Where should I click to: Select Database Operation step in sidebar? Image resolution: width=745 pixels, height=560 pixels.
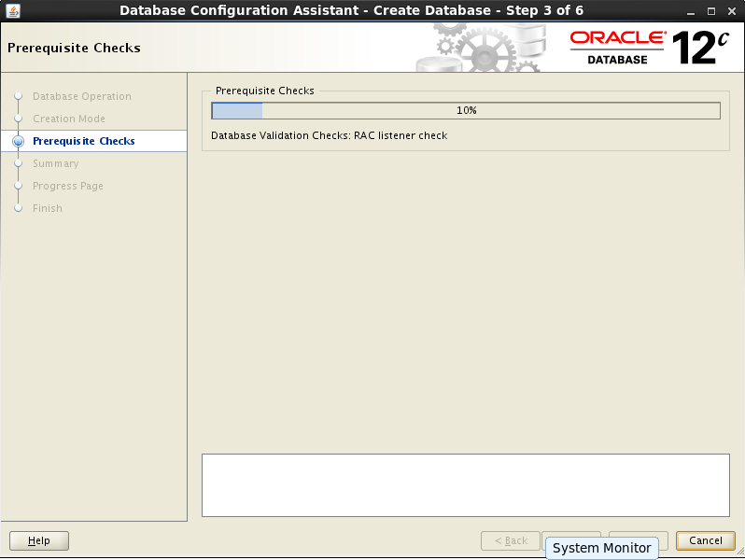point(82,96)
